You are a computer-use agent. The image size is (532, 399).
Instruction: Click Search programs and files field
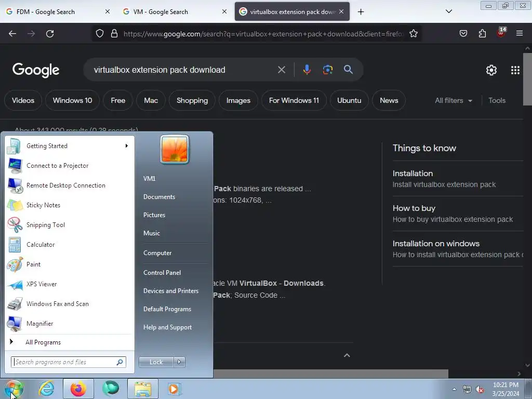[69, 362]
